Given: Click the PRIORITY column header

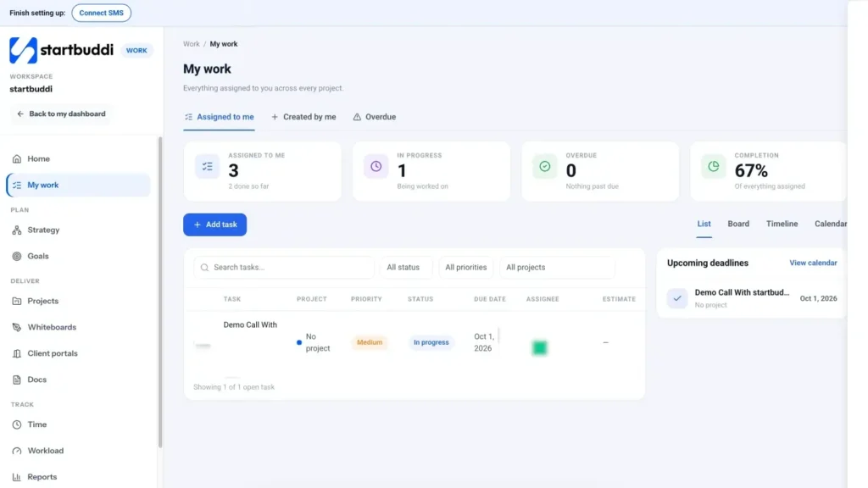Looking at the screenshot, I should tap(366, 299).
